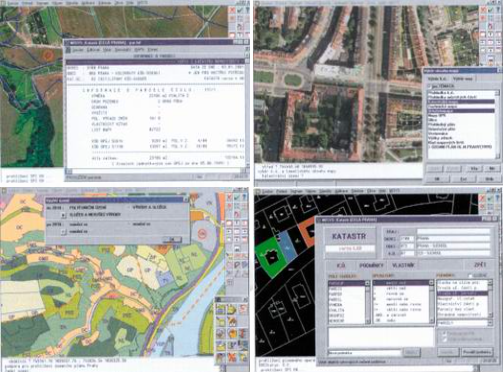Viewport: 503px width, 372px height.
Task: Click the red X tool in the floating palette's bottom row
Action: [232, 357]
